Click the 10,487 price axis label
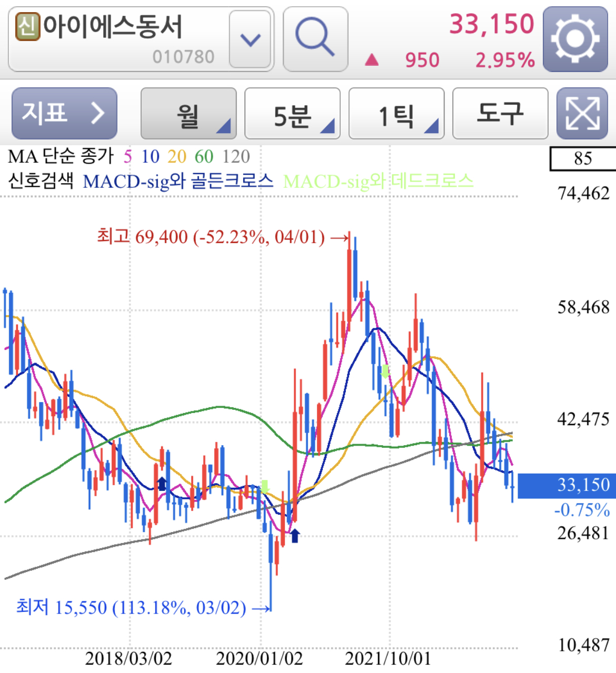616x673 pixels. pos(583,645)
